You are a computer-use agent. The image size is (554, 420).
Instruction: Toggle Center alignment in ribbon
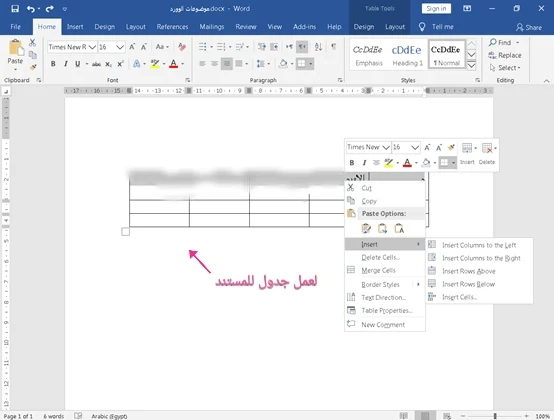pyautogui.click(x=214, y=64)
